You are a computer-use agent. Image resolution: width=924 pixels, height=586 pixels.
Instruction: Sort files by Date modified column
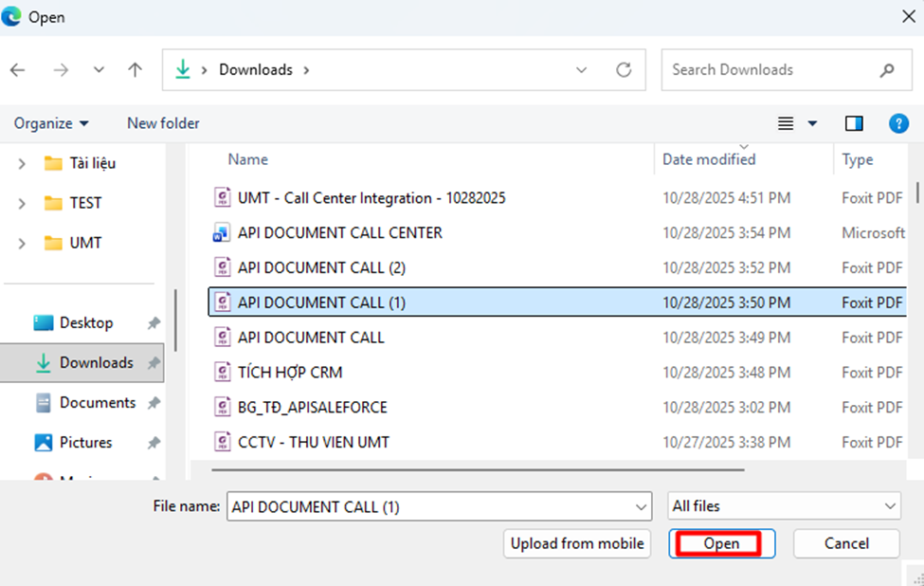709,159
